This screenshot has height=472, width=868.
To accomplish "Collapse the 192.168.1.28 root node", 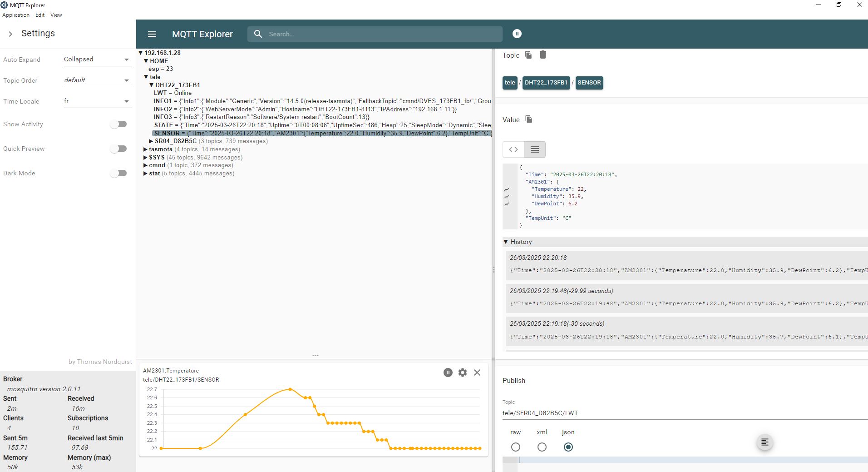I will point(141,53).
